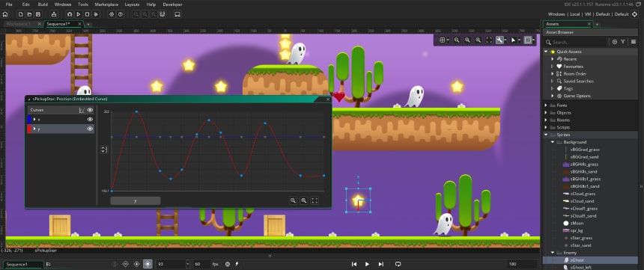Fit curves to view in curve editor
644x270 pixels.
click(315, 200)
